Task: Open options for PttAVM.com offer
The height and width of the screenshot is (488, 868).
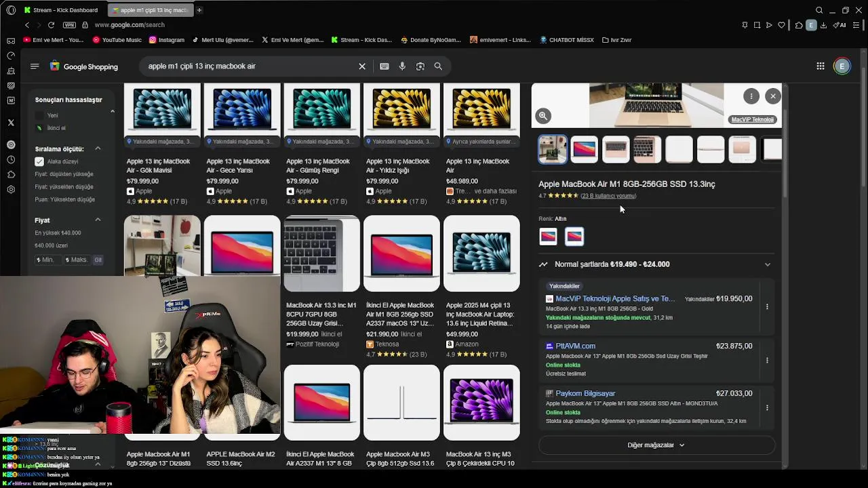Action: pyautogui.click(x=767, y=361)
